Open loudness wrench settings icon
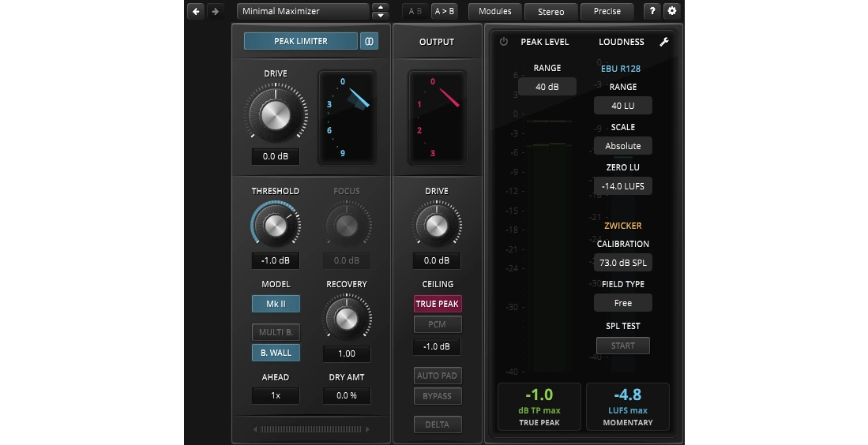868x445 pixels. [x=664, y=42]
